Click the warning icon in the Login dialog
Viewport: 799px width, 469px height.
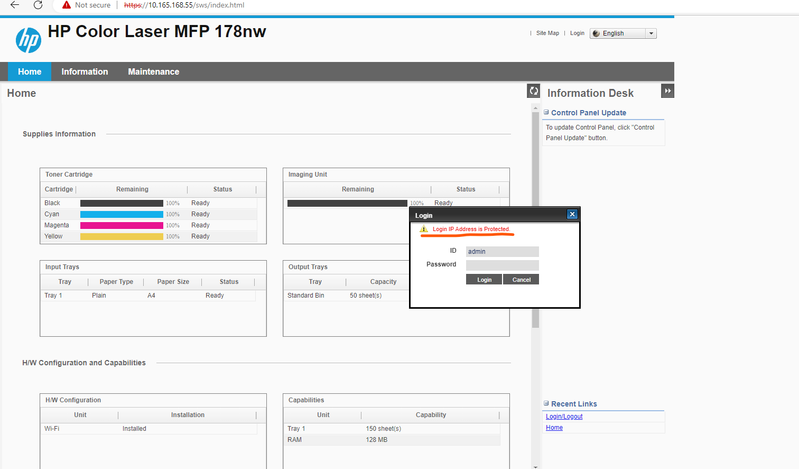coord(423,229)
